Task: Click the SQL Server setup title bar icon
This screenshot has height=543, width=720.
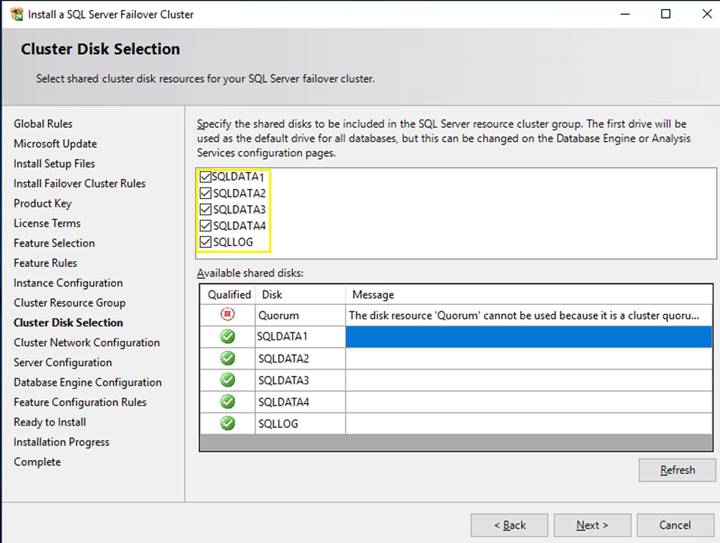Action: [x=17, y=14]
